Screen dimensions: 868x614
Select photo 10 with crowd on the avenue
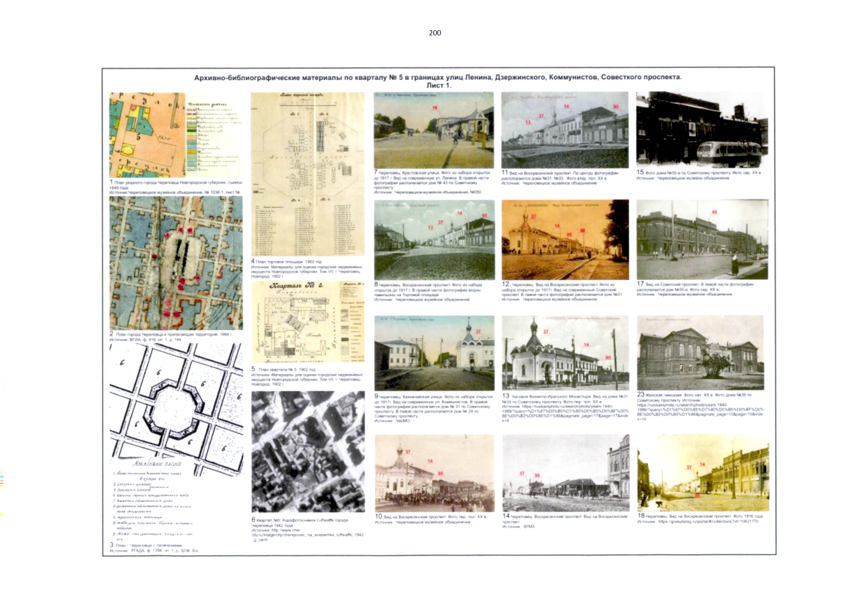[x=434, y=473]
